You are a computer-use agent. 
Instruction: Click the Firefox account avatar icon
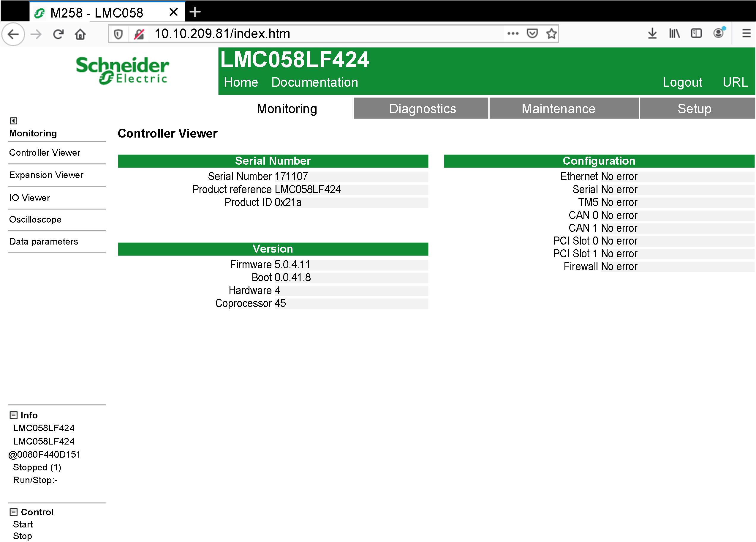(718, 33)
